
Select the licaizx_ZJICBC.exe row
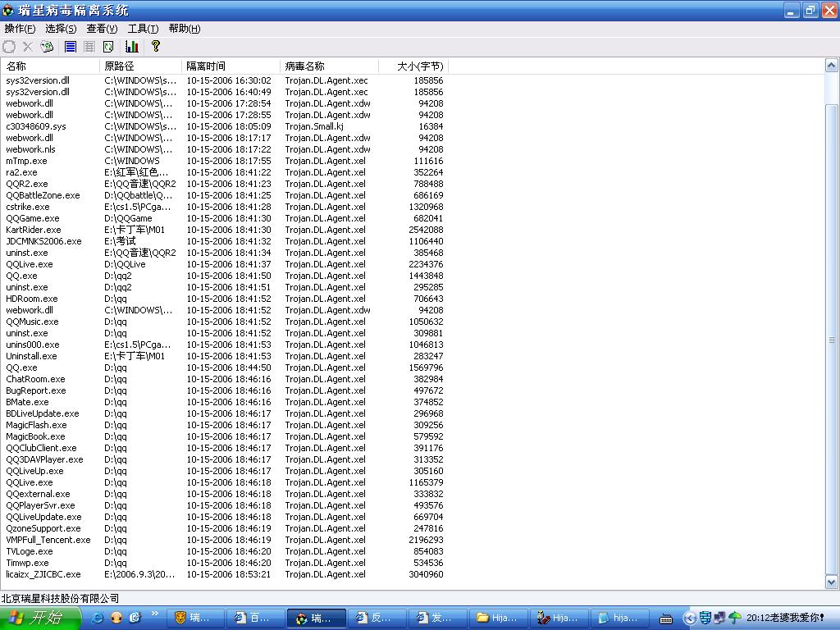[225, 574]
